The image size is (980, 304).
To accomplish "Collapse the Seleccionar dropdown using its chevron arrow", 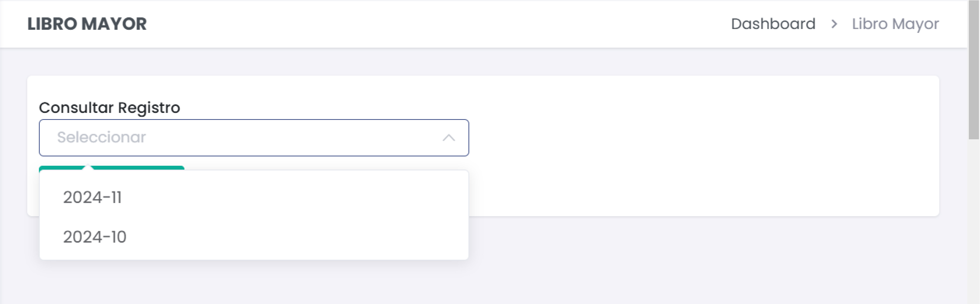I will pyautogui.click(x=448, y=137).
